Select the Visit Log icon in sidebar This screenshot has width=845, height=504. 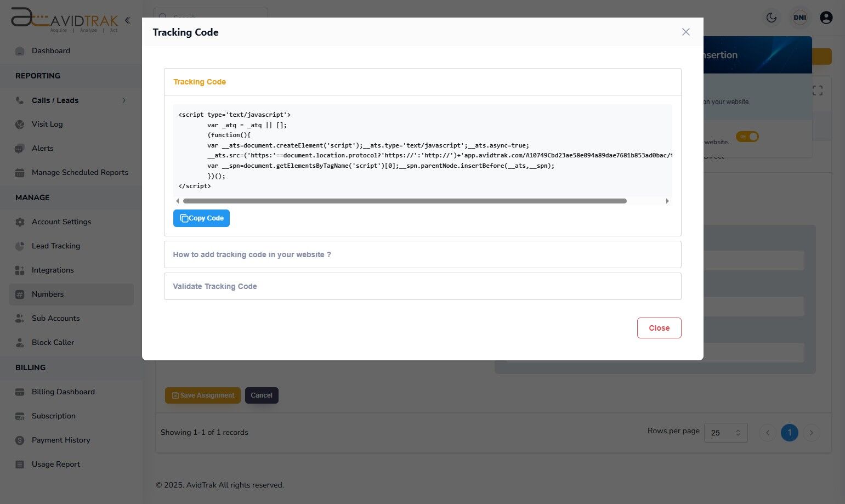pyautogui.click(x=20, y=124)
